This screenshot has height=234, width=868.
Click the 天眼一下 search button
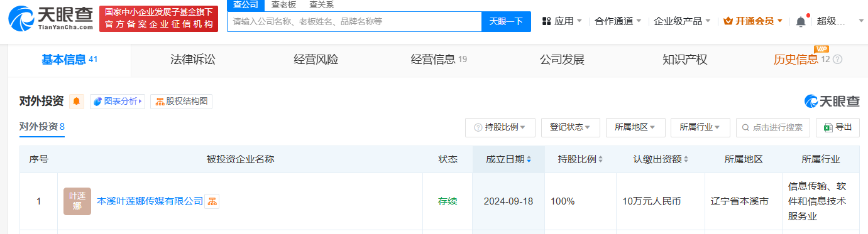coord(507,21)
